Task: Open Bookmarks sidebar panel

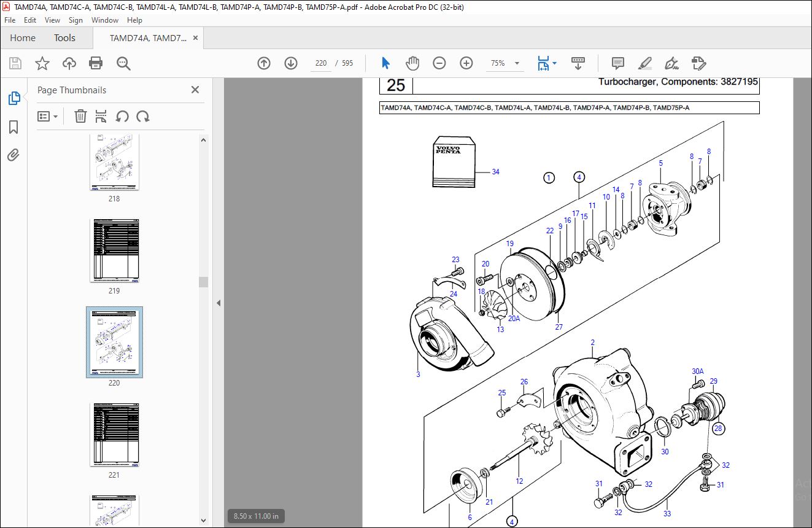Action: click(x=14, y=127)
